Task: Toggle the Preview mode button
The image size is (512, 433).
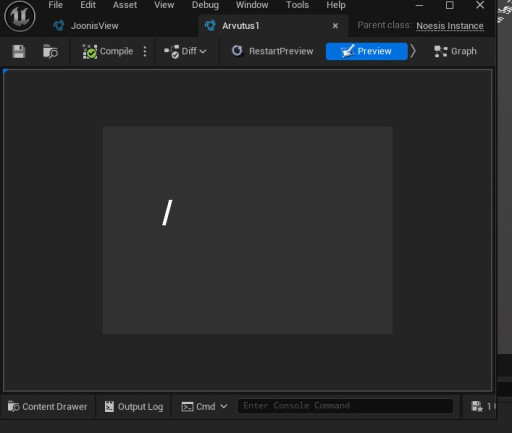Action: (367, 51)
